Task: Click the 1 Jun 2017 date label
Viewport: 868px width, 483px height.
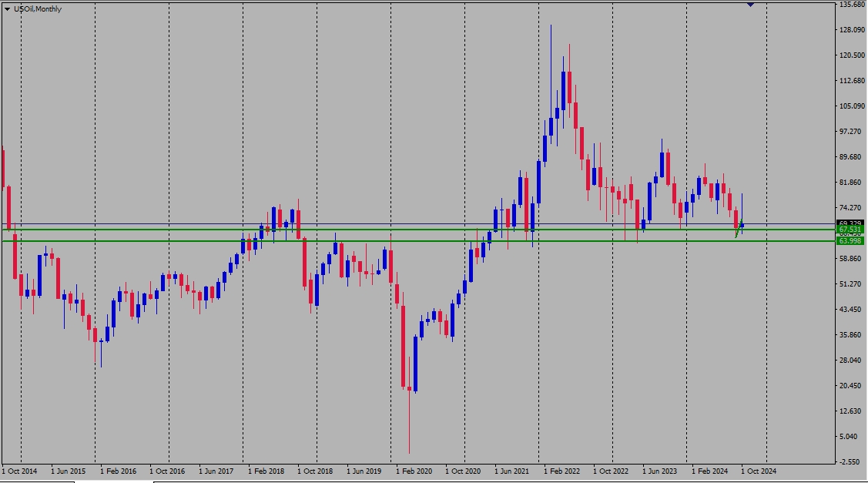Action: (216, 471)
